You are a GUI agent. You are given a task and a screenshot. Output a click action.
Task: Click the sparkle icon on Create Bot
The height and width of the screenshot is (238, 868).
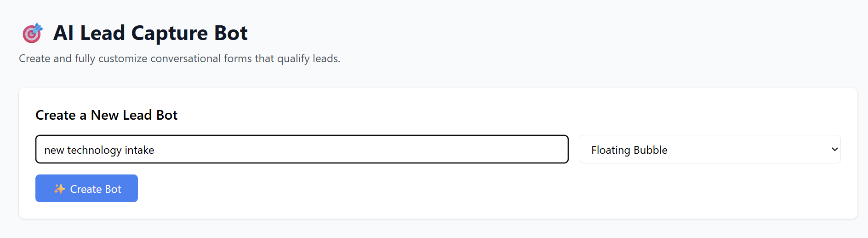(59, 189)
